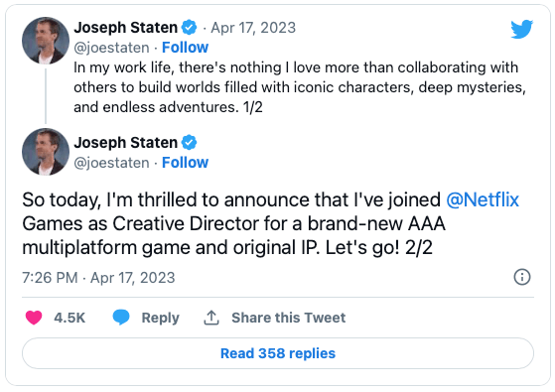This screenshot has height=392, width=555.
Task: Click the second @joestaten handle
Action: pyautogui.click(x=111, y=163)
